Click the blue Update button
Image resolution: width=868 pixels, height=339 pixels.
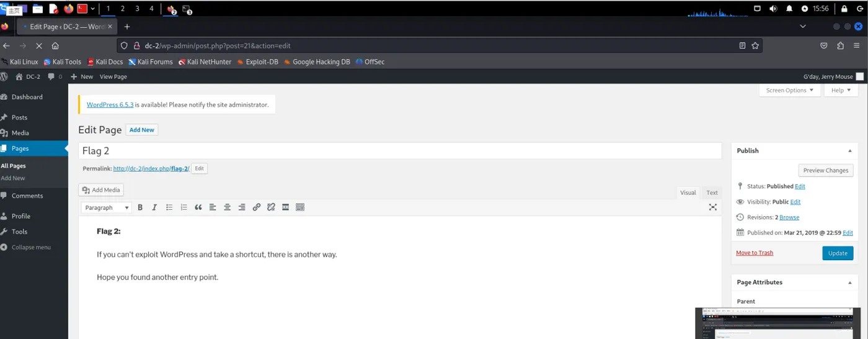click(838, 253)
